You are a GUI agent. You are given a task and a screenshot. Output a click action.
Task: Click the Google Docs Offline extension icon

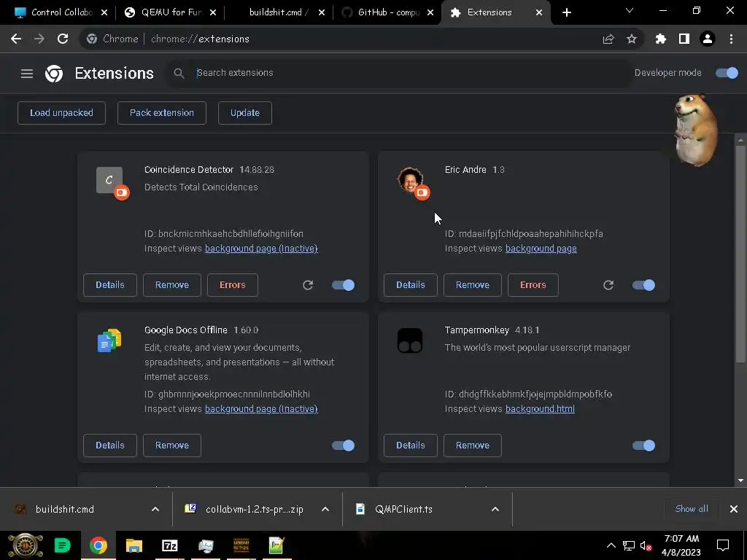[109, 341]
